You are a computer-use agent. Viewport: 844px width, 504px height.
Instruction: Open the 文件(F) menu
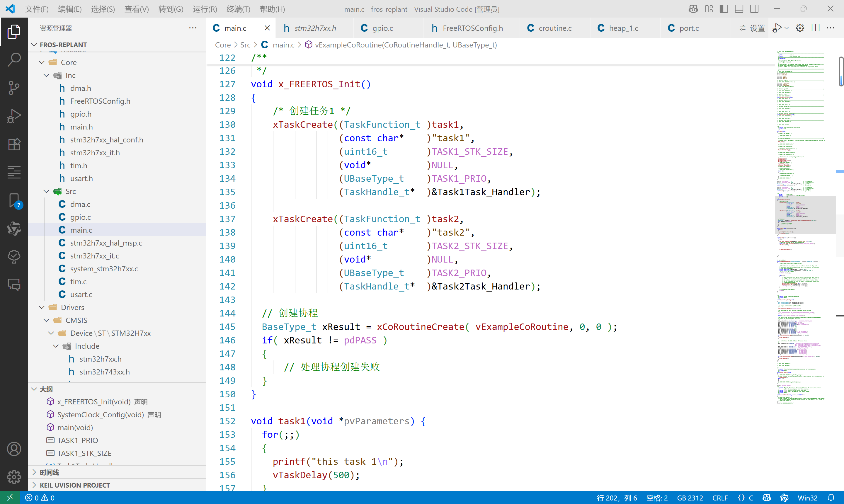click(x=37, y=9)
